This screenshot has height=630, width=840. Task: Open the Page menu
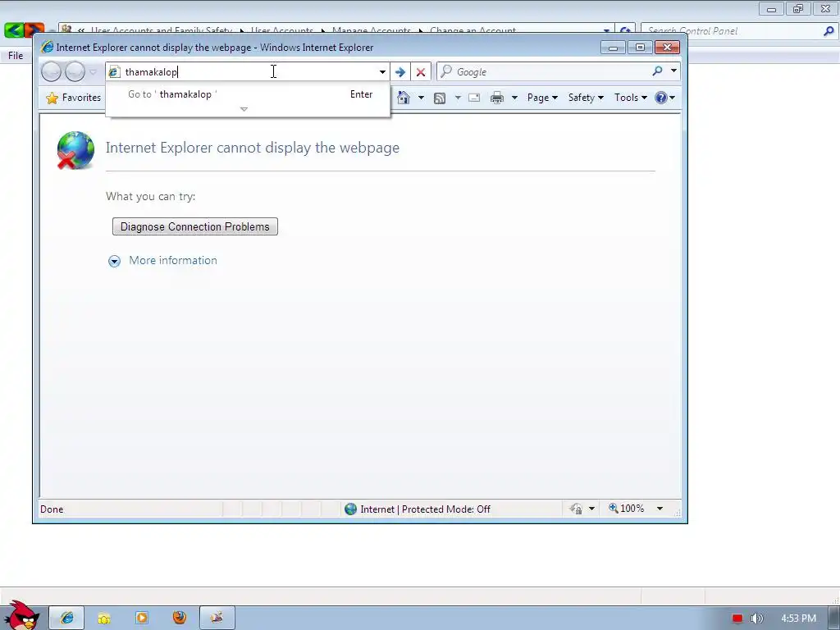click(x=542, y=98)
